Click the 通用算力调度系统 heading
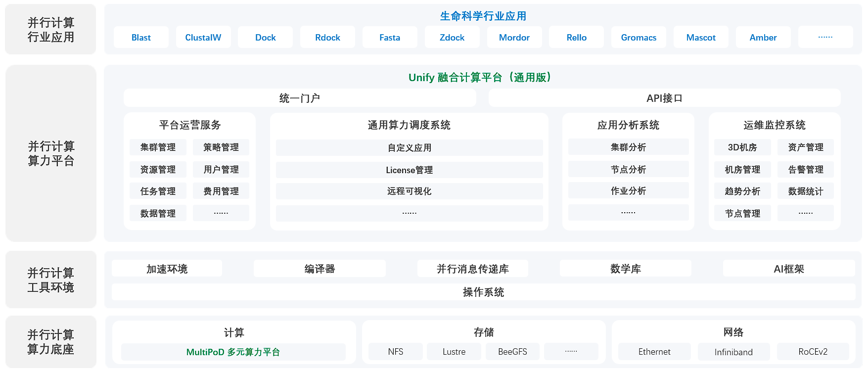868x373 pixels. pyautogui.click(x=409, y=125)
